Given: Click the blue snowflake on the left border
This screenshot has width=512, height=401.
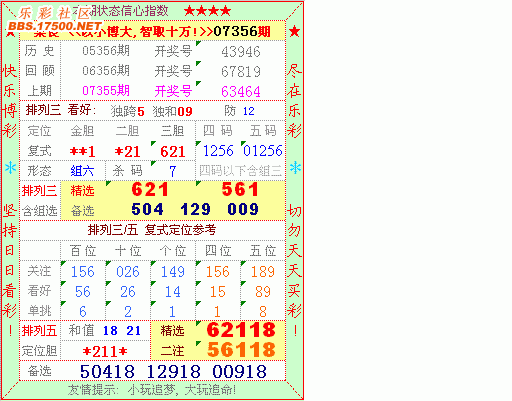Looking at the screenshot, I should tap(10, 168).
